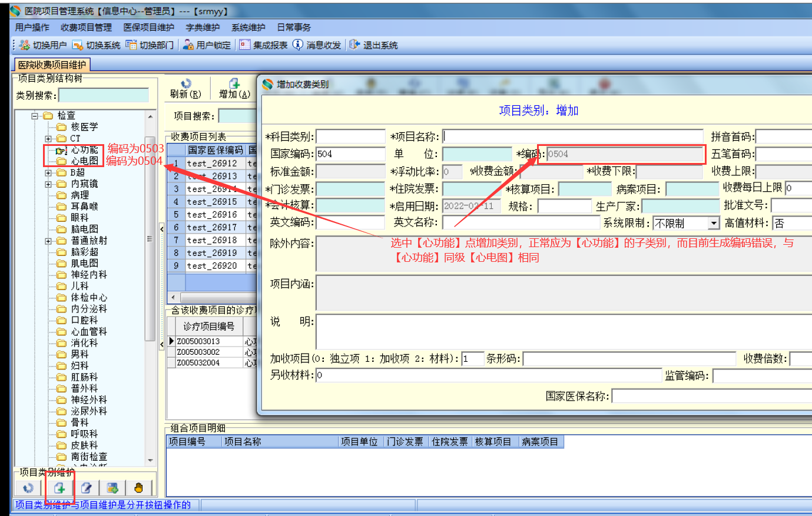The image size is (812, 516).
Task: Click the add-category icon under 项目类别维护
Action: pyautogui.click(x=59, y=488)
